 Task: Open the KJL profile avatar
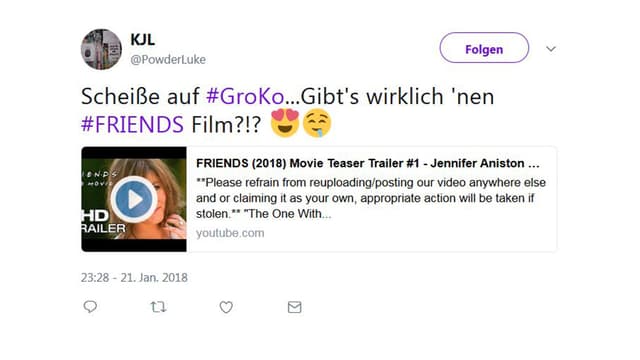(101, 49)
